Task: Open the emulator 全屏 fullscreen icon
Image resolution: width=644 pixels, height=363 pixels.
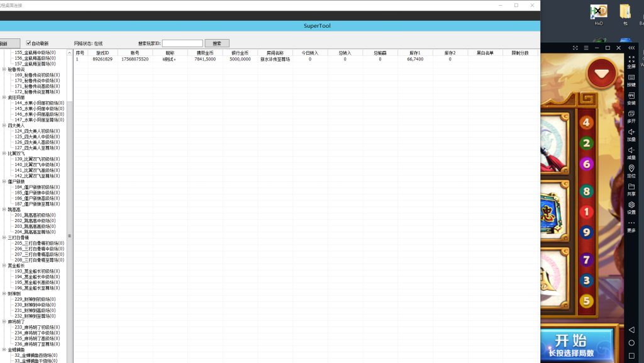Action: (631, 60)
